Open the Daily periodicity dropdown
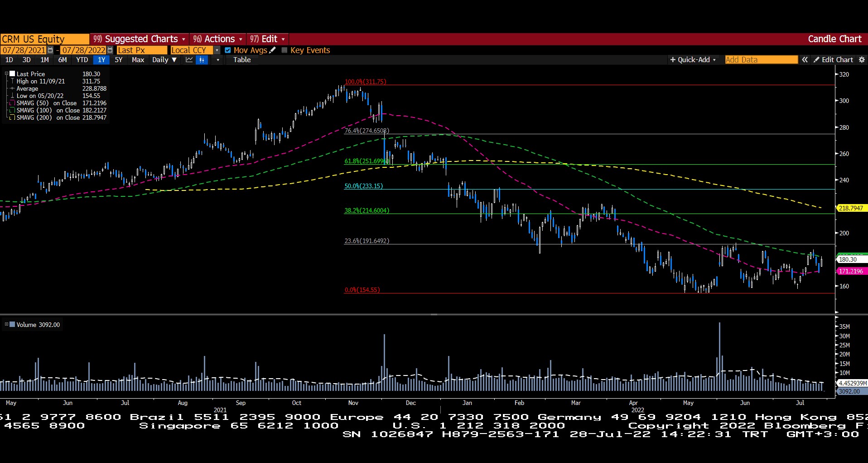The height and width of the screenshot is (463, 868). 164,60
